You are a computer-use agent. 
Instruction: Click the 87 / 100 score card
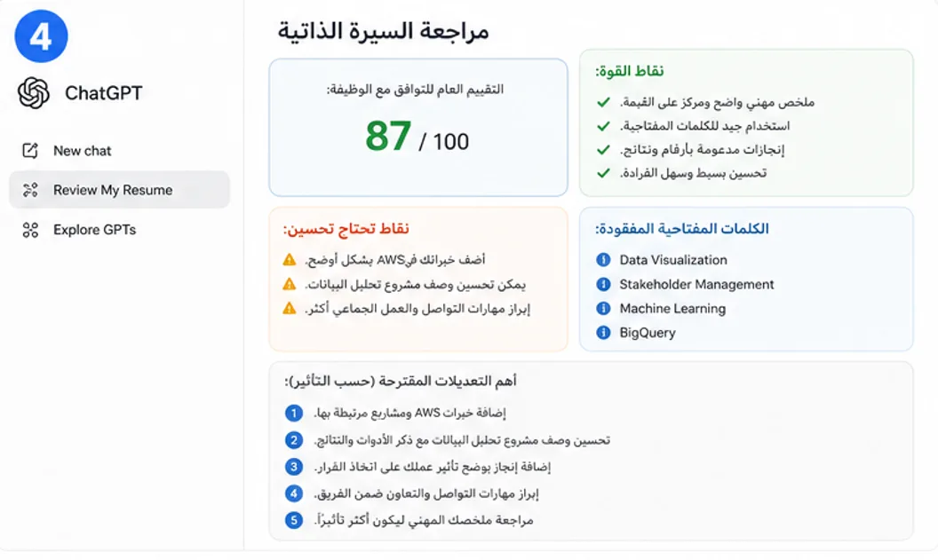tap(418, 127)
